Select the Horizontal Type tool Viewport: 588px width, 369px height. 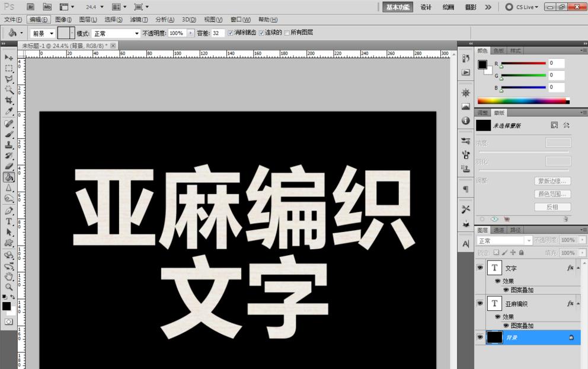(9, 221)
